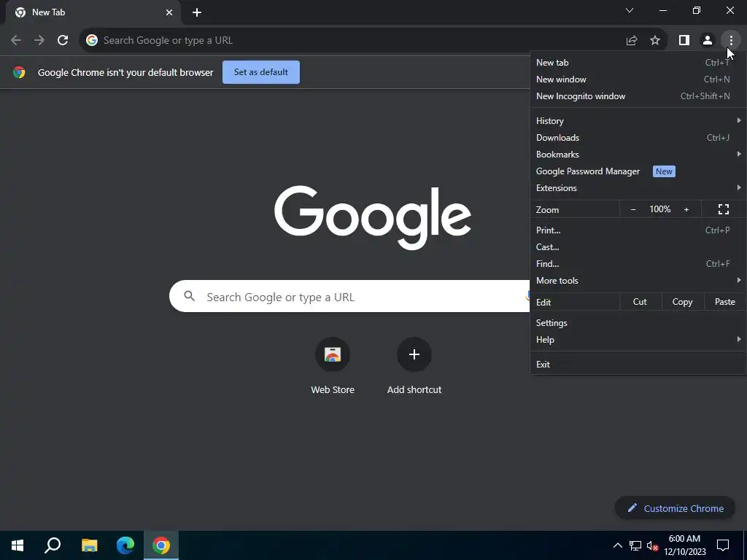Close the three-dot Chrome menu button
Image resolution: width=747 pixels, height=560 pixels.
[731, 41]
